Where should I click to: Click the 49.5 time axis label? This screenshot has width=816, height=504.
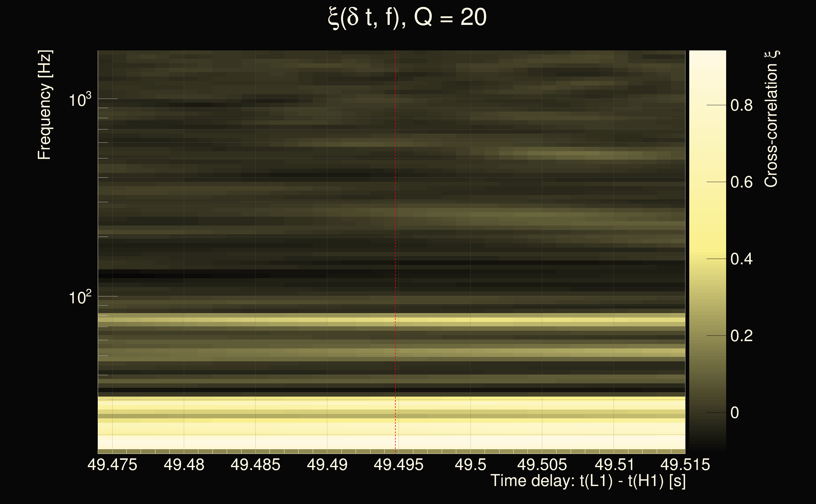coord(470,465)
